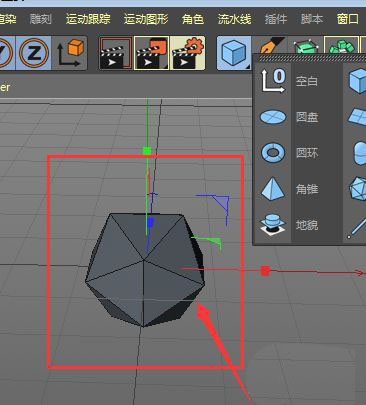
Task: Open the 运动图形 menu
Action: [146, 19]
